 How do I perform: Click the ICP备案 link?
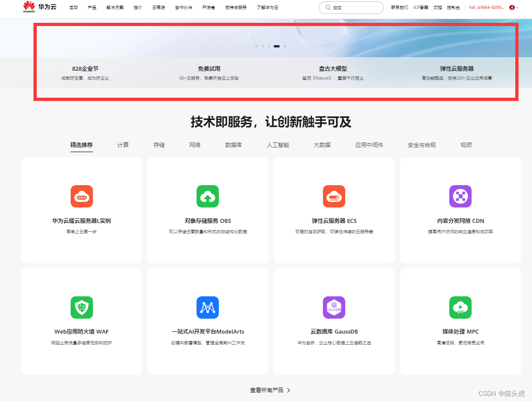tap(420, 7)
